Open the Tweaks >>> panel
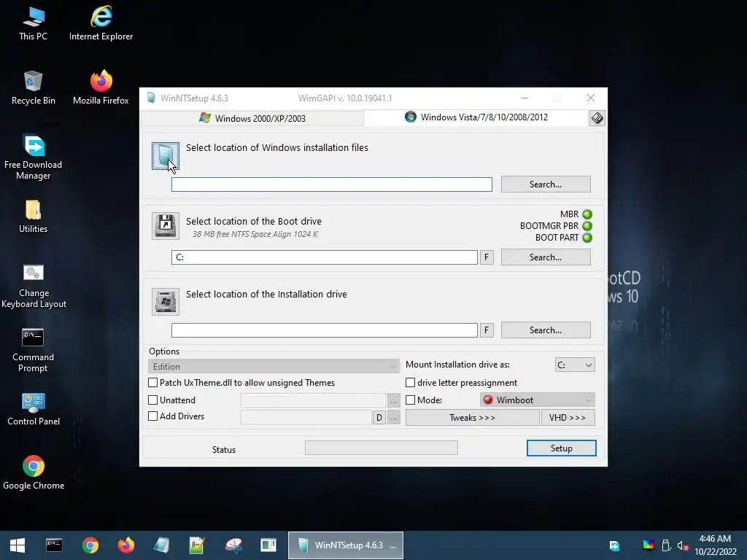Screen dimensions: 747x560 472,418
